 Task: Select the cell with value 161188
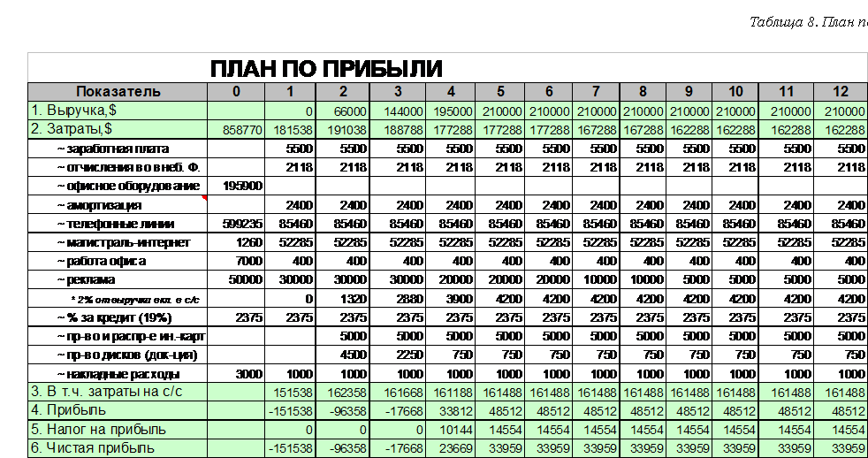(x=450, y=393)
